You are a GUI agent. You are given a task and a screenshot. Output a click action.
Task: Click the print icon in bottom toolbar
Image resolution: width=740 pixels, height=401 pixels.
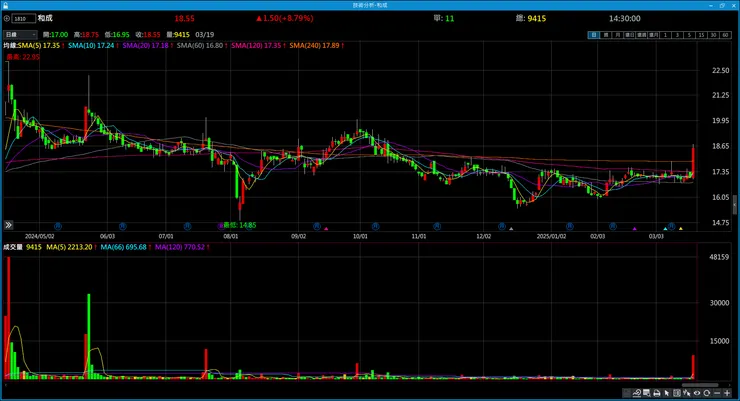(656, 393)
